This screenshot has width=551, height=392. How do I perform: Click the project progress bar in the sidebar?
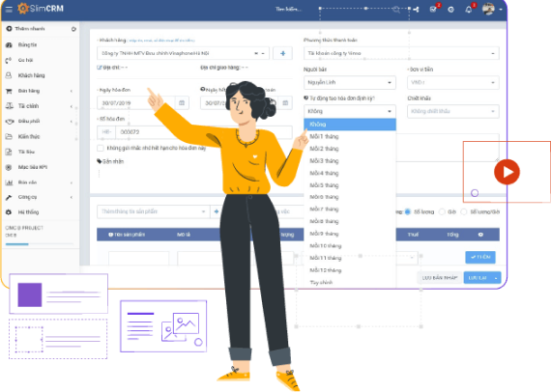pyautogui.click(x=40, y=244)
